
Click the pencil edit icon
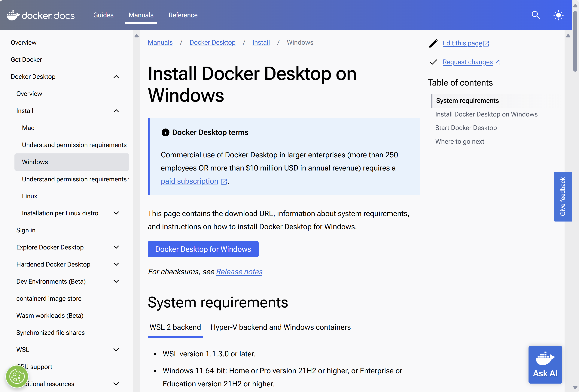click(433, 43)
